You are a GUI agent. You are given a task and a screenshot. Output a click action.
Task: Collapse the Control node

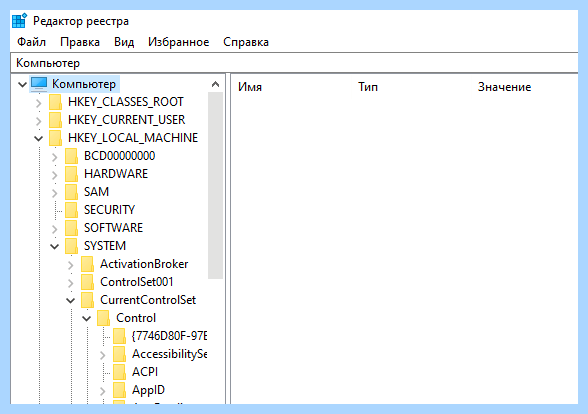pos(87,318)
